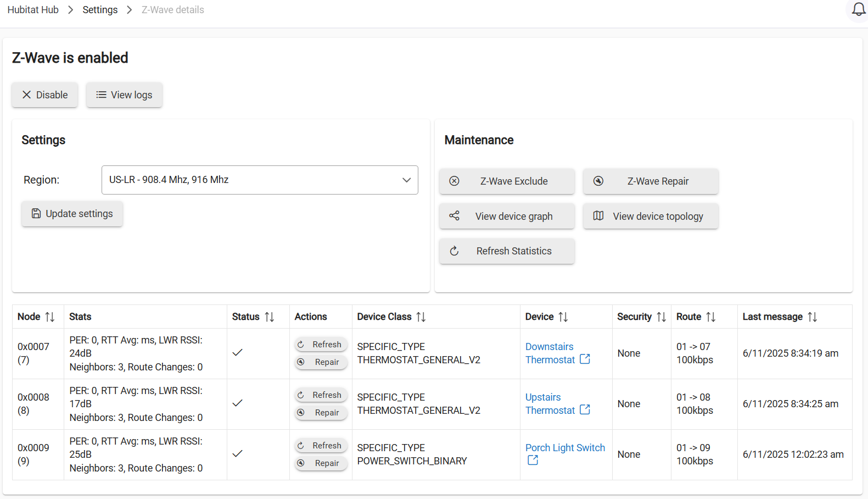Refresh node 0x0007
The height and width of the screenshot is (499, 868).
321,345
